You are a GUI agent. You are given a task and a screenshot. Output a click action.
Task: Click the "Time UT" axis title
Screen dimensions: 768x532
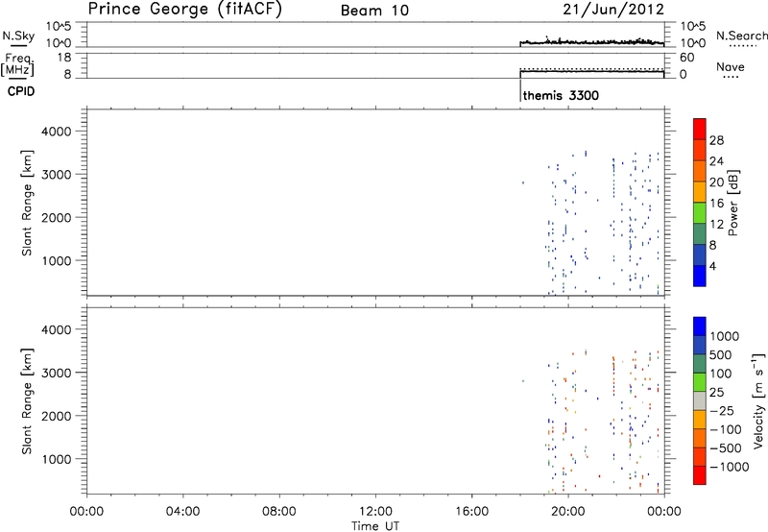(375, 526)
